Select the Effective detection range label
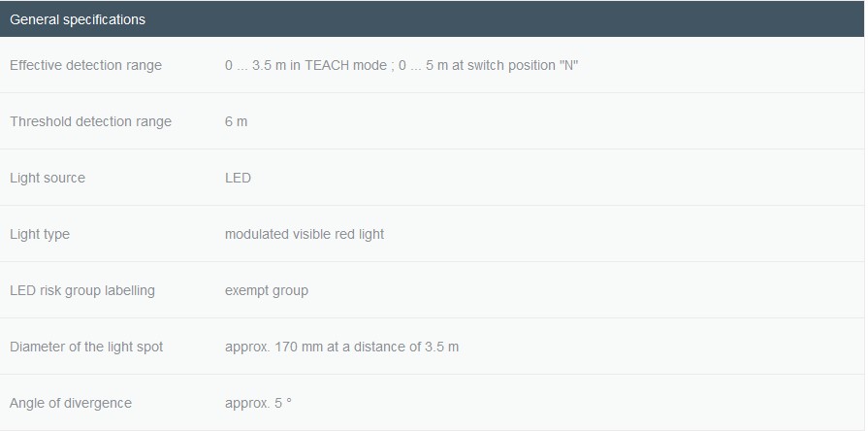The image size is (868, 431). 85,65
